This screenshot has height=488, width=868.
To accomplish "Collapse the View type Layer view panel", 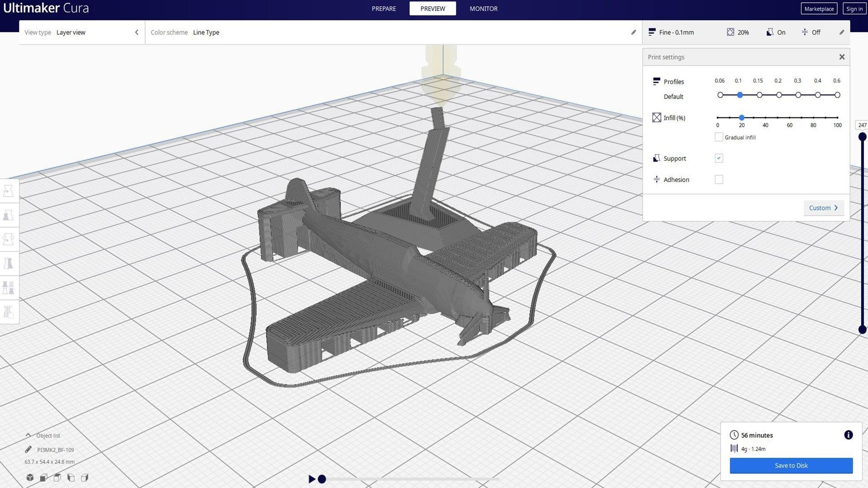I will (137, 33).
